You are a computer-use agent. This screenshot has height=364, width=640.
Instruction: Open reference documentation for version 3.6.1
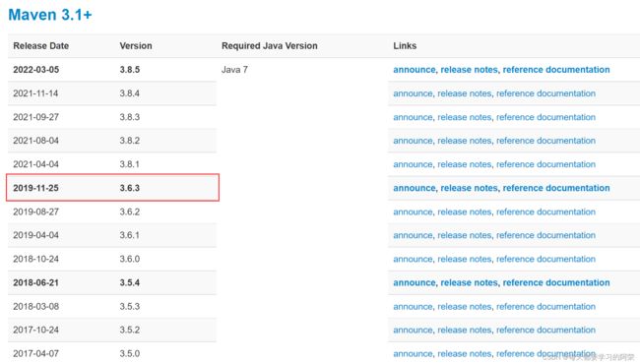pos(545,235)
